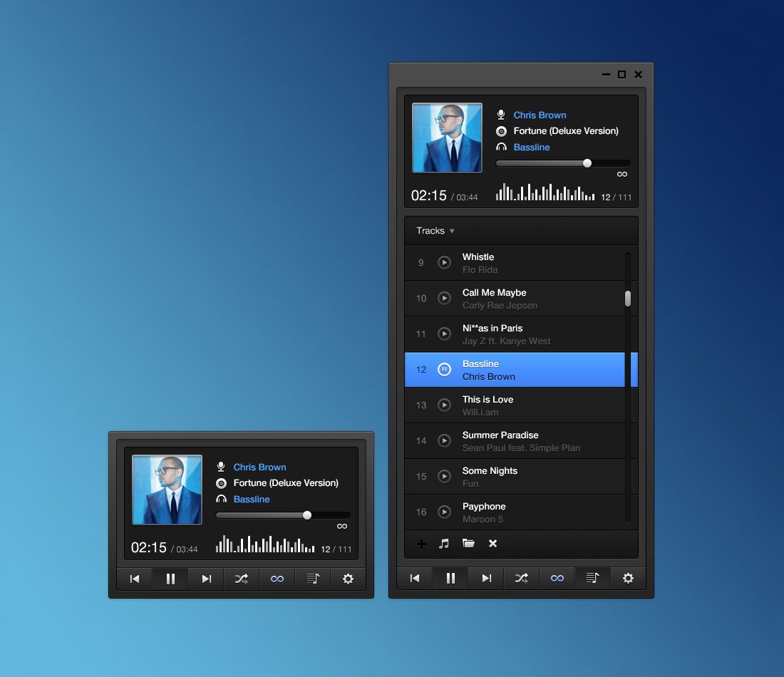
Task: Toggle shuffle in the mini player
Action: click(242, 579)
